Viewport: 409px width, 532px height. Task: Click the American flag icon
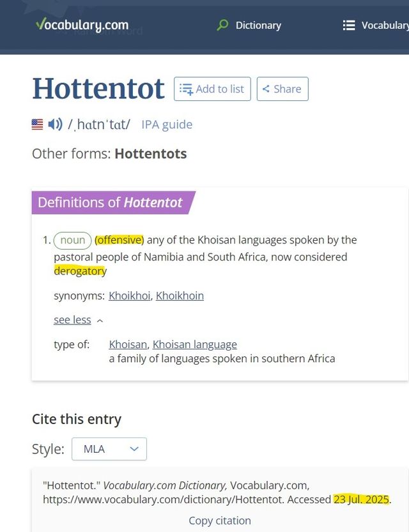(37, 124)
